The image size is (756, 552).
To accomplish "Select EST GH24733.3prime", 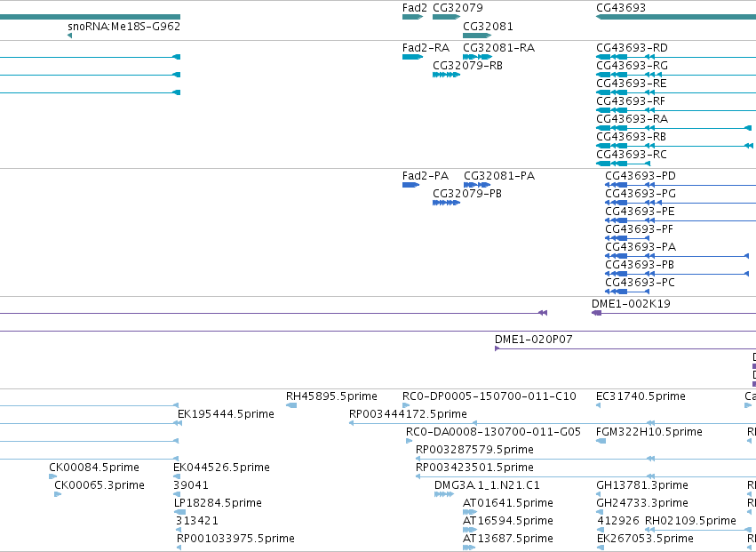I will click(641, 503).
